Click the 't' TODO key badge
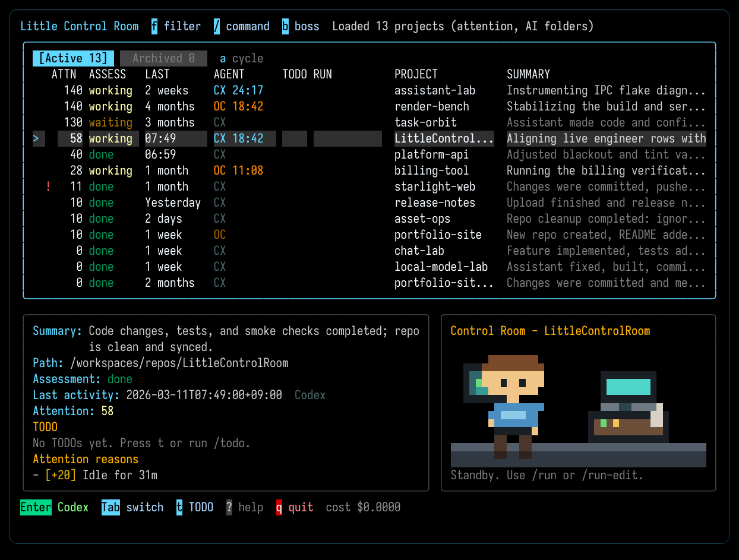 pyautogui.click(x=179, y=507)
